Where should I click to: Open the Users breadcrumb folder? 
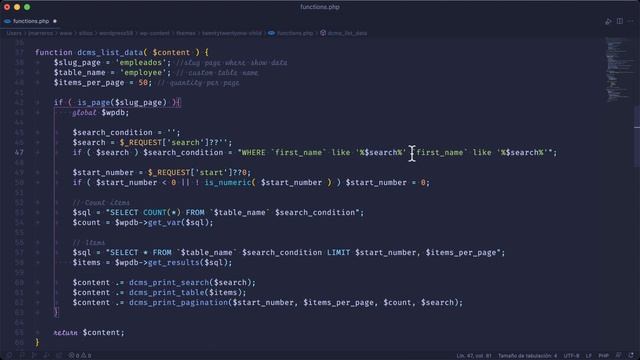coord(14,33)
